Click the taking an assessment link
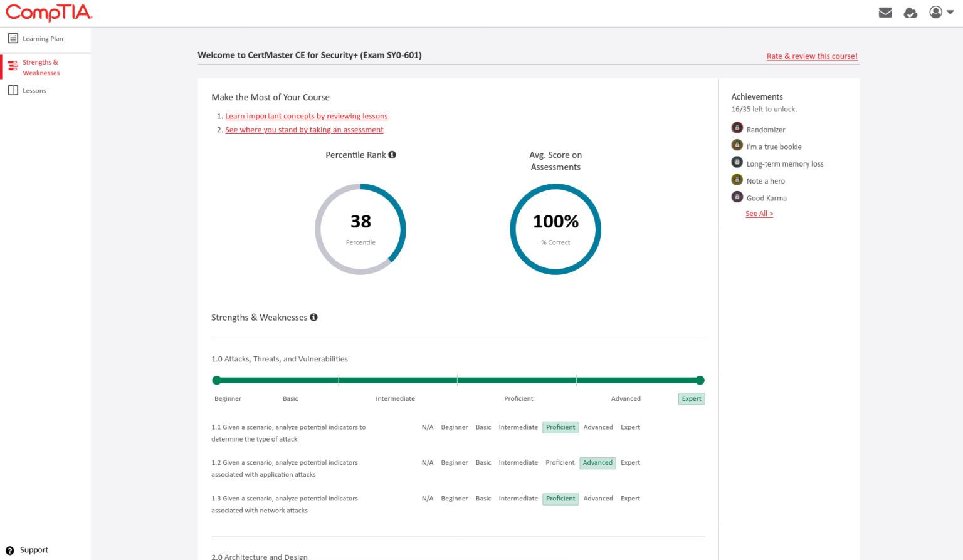This screenshot has height=560, width=963. point(304,130)
